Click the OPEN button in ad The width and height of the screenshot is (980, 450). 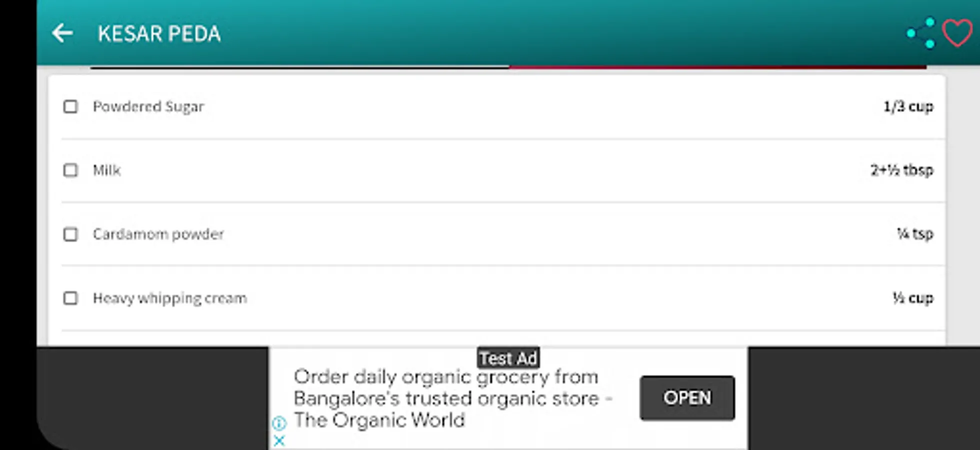point(687,398)
